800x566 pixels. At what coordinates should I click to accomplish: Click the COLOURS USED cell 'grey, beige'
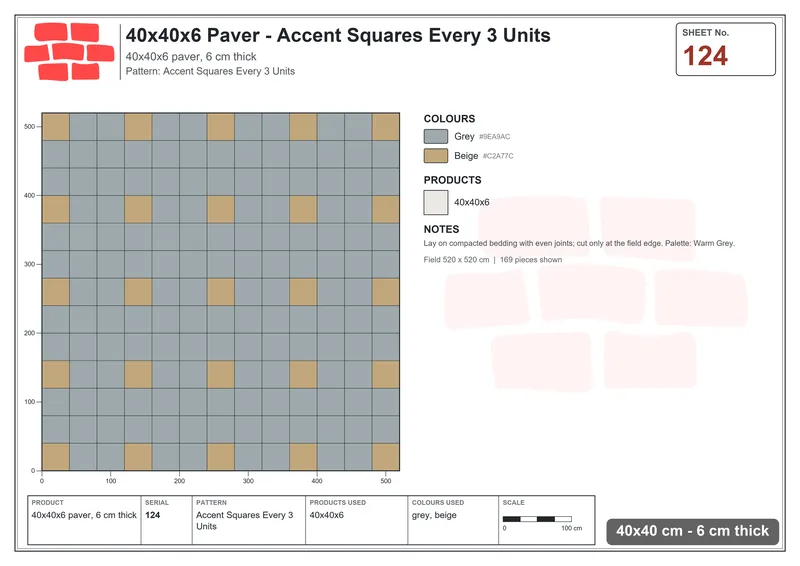(x=434, y=515)
